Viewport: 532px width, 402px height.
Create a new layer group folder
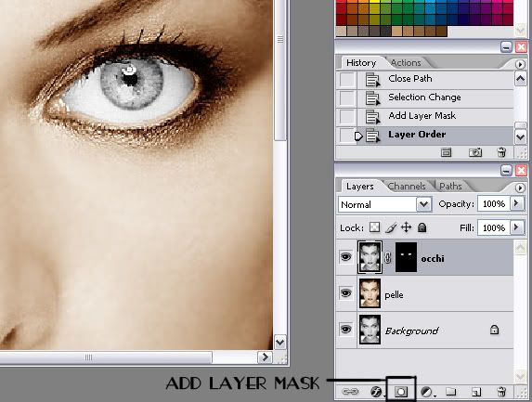tap(451, 392)
